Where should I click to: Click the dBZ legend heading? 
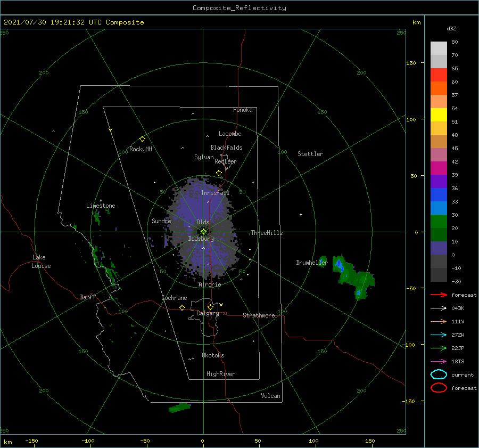[451, 29]
